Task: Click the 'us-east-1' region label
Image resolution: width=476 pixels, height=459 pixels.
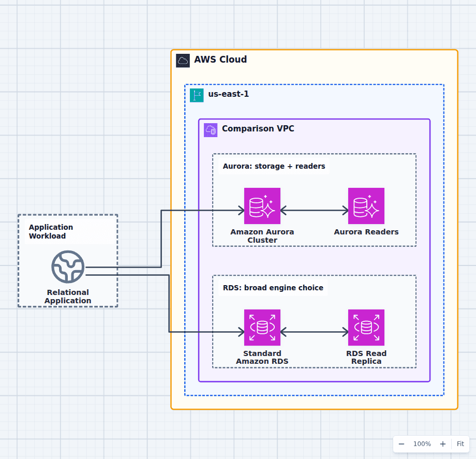Action: (x=228, y=94)
